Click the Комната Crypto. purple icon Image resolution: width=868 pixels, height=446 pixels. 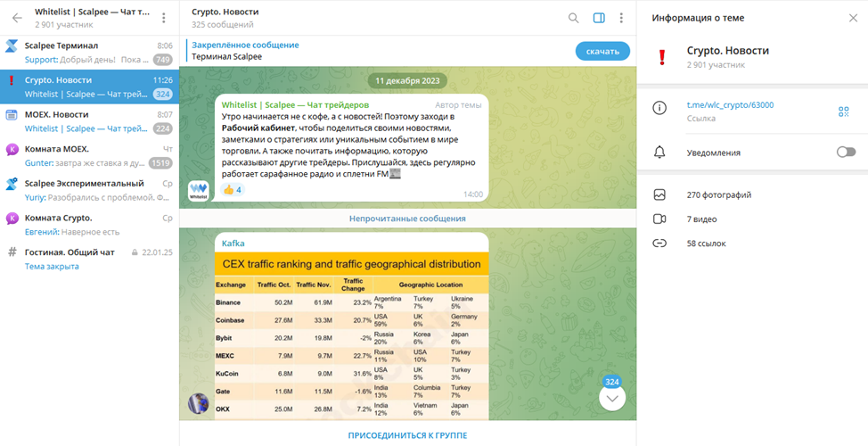[x=12, y=219]
